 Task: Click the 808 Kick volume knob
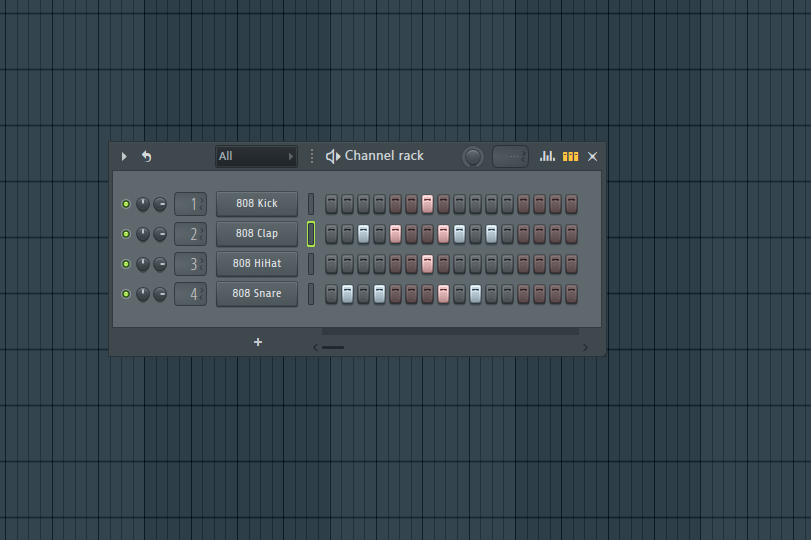click(x=160, y=204)
